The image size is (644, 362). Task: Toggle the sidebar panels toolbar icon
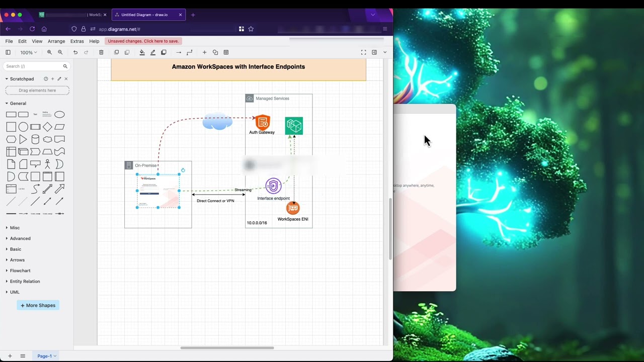8,52
